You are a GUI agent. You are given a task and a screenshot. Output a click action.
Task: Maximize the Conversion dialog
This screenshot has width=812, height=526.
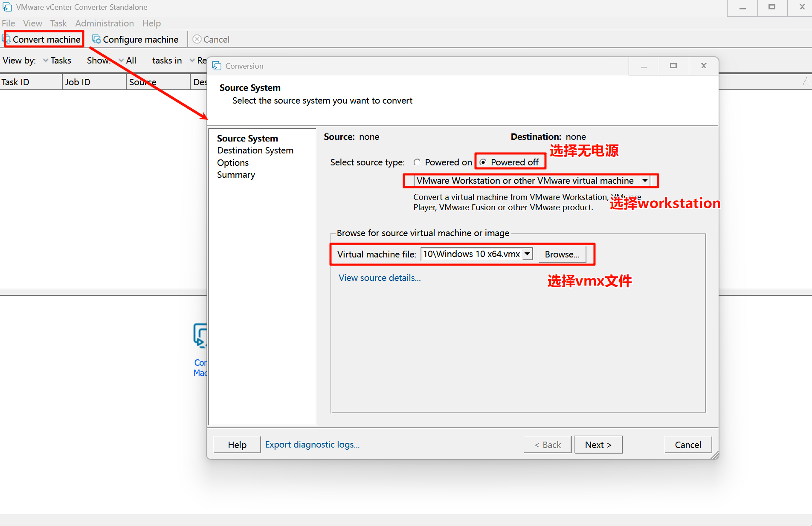tap(673, 66)
